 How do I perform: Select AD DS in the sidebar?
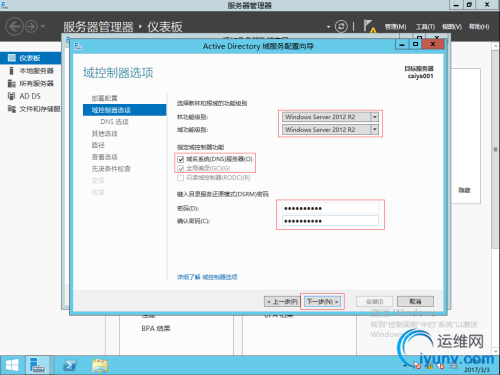(x=30, y=96)
